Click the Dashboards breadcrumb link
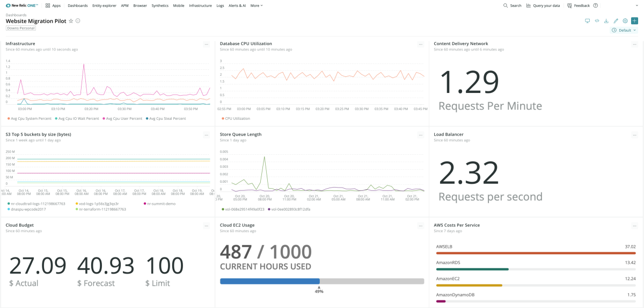Screen dimensions: 644x308 coord(16,15)
